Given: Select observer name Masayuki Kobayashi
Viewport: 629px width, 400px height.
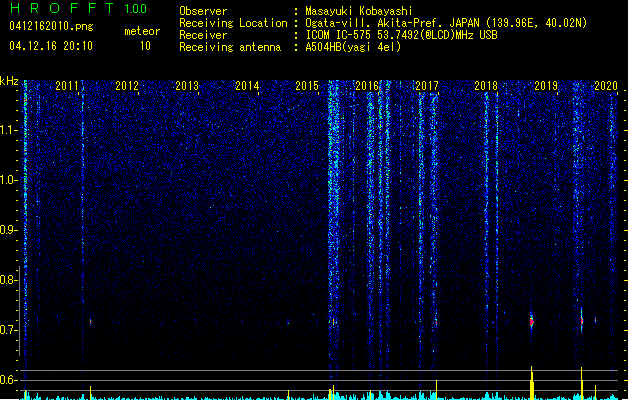Looking at the screenshot, I should coord(359,11).
